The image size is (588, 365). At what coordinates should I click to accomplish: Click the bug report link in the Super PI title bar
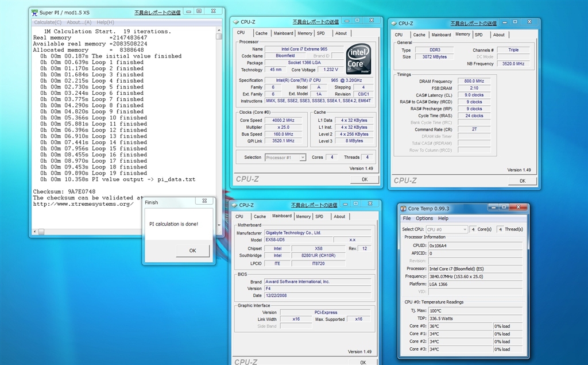pyautogui.click(x=157, y=12)
